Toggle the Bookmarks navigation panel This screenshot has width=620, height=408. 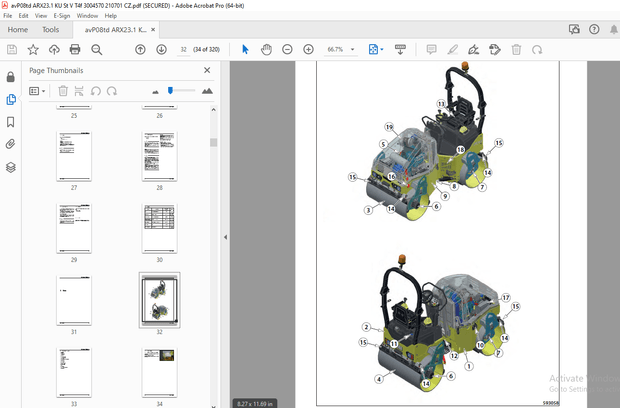[11, 122]
